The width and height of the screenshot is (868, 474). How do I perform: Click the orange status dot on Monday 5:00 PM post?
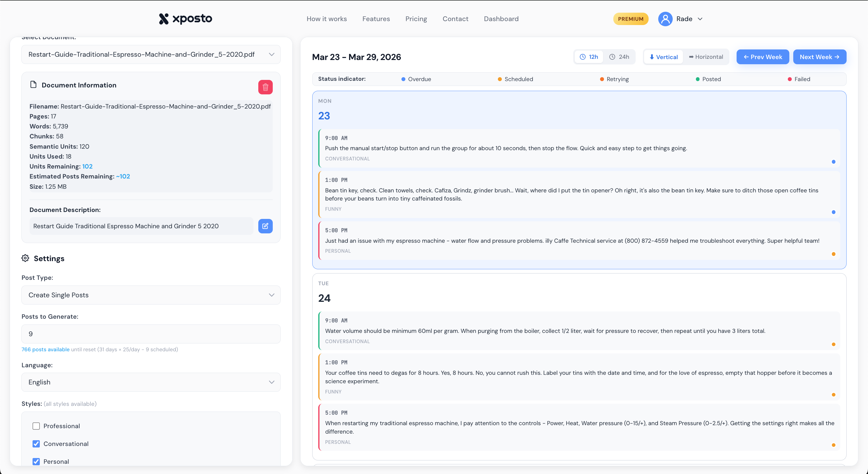pos(833,254)
